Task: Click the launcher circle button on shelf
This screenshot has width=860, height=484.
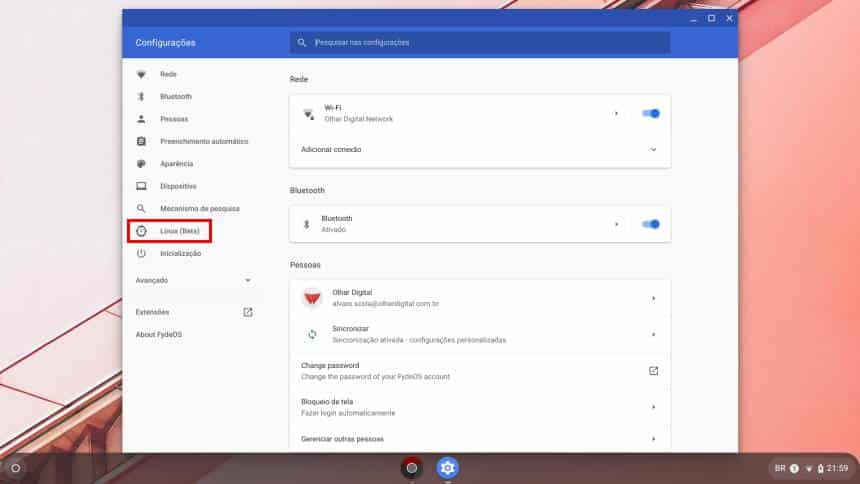Action: tap(15, 468)
